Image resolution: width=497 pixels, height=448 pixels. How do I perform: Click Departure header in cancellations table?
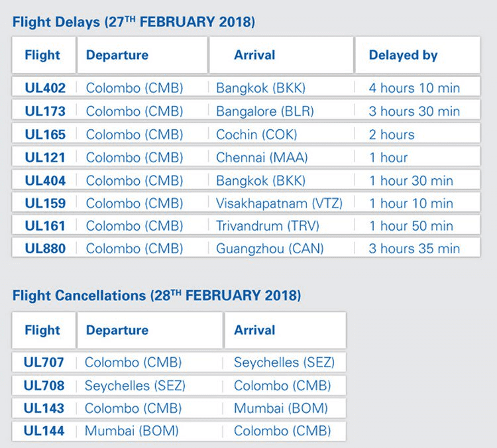[x=117, y=330]
